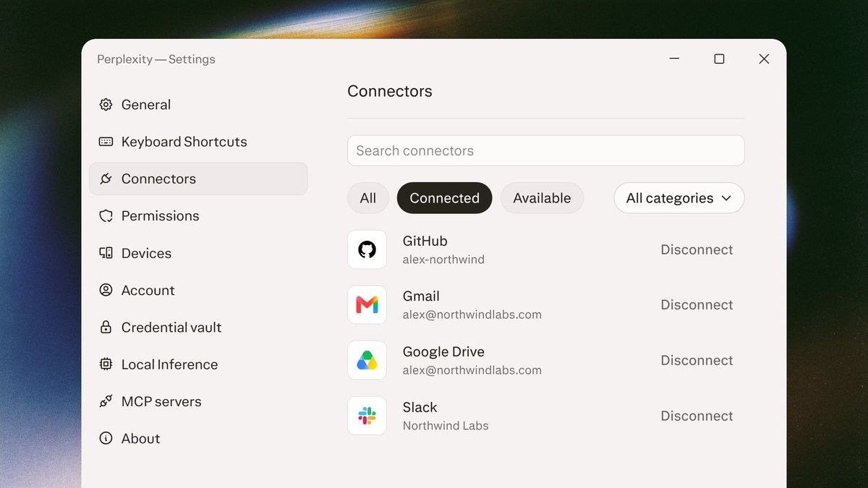Screen dimensions: 868x488
Task: Focus the Search connectors field
Action: click(546, 150)
